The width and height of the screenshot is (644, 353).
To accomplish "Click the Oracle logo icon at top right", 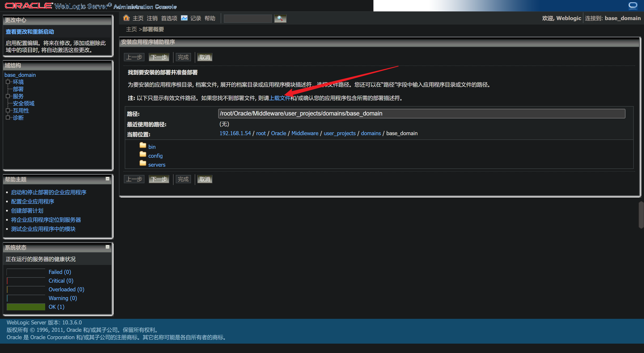I will coord(633,6).
